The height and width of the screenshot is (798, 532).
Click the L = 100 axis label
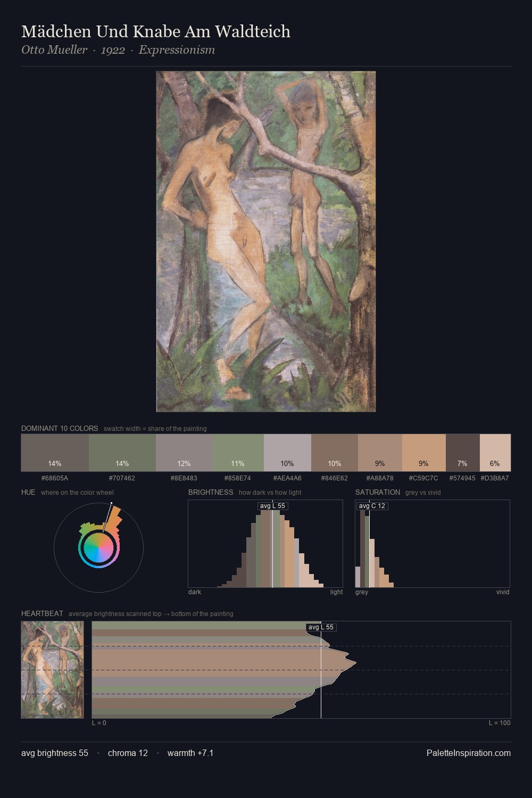click(x=500, y=723)
